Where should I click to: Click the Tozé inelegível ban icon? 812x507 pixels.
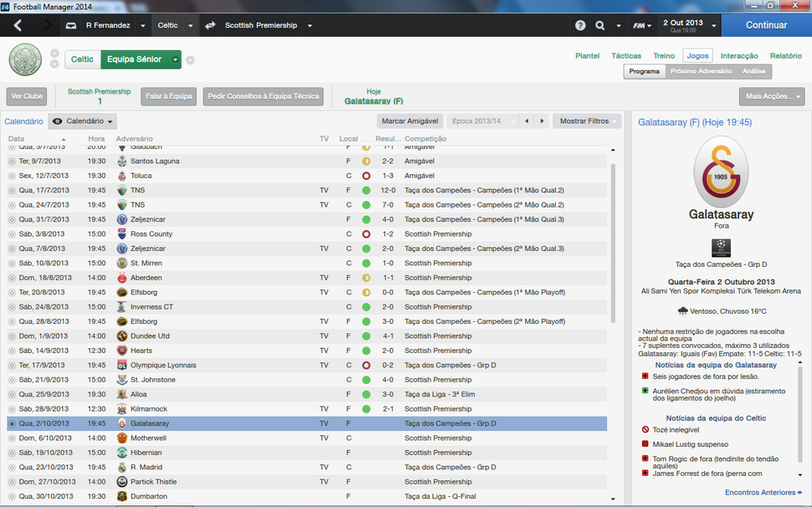645,429
